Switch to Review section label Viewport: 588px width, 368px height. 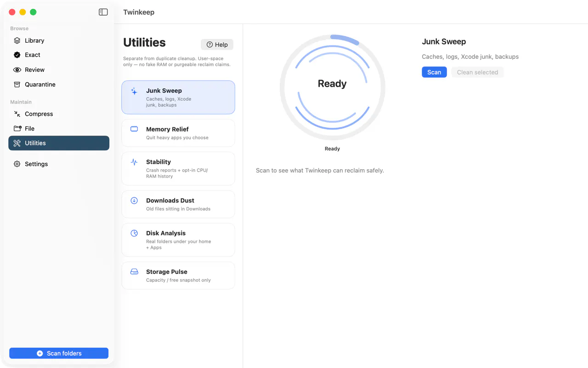(x=34, y=70)
